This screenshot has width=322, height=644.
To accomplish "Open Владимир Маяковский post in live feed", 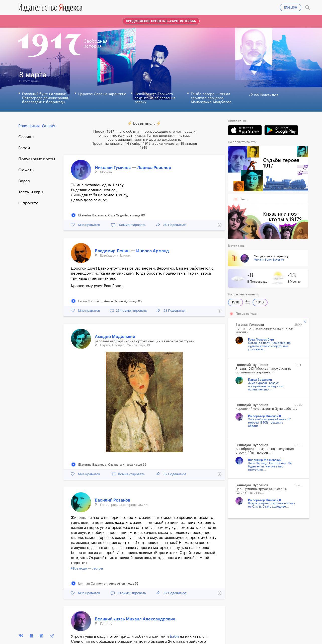I will 270,465.
